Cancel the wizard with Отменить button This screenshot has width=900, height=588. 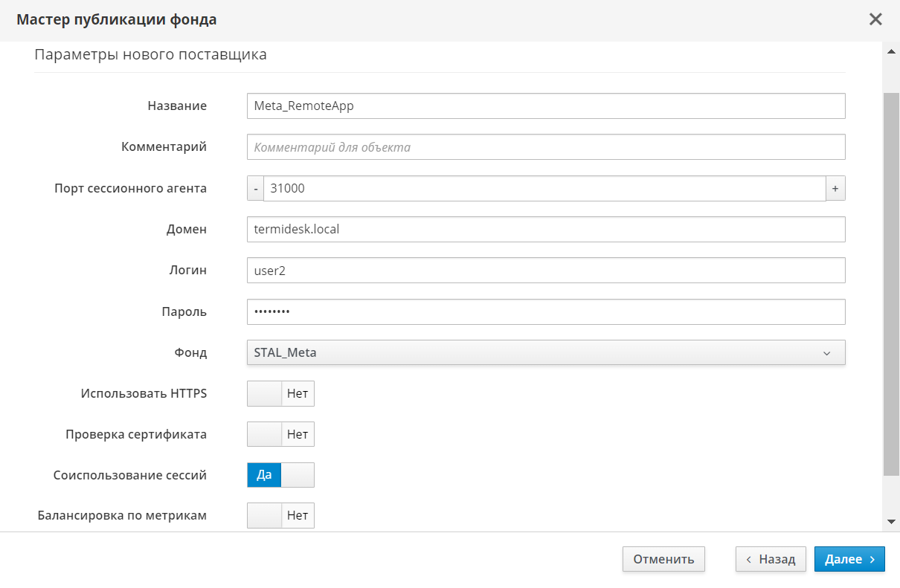(x=663, y=559)
